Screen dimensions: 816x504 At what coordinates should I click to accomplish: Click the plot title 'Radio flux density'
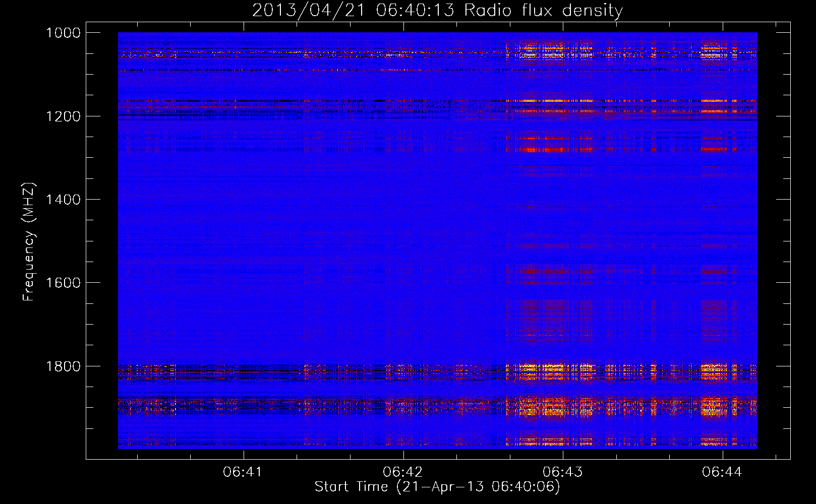pyautogui.click(x=544, y=10)
